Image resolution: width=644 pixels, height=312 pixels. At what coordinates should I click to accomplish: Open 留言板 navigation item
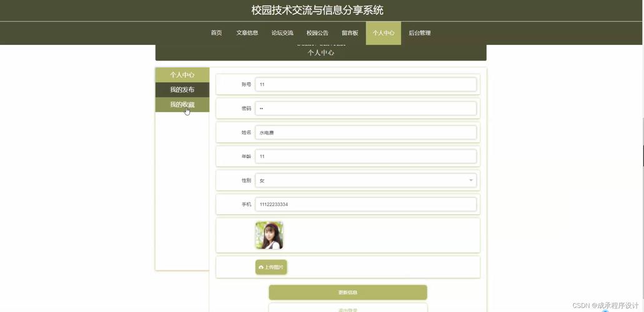coord(350,33)
